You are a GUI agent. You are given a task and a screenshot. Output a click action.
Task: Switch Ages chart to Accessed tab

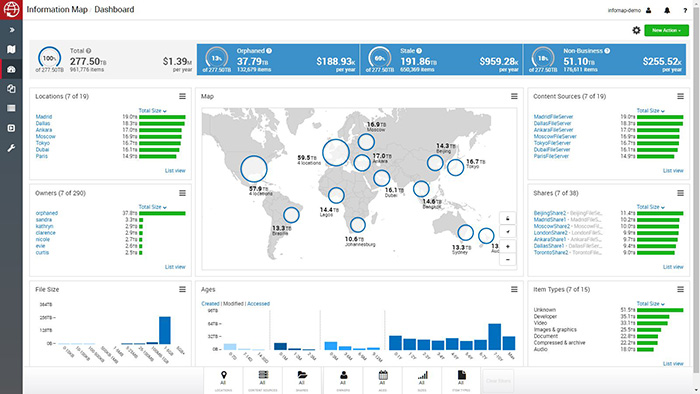(258, 304)
